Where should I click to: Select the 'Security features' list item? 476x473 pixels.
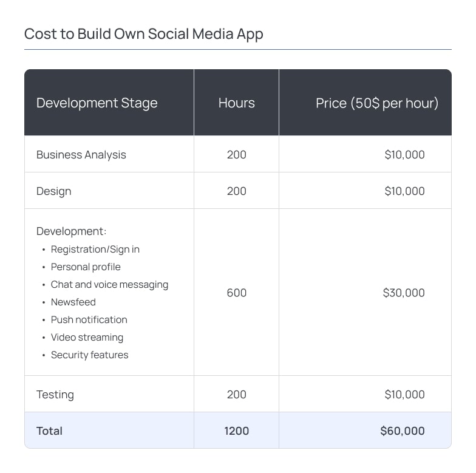click(x=89, y=355)
